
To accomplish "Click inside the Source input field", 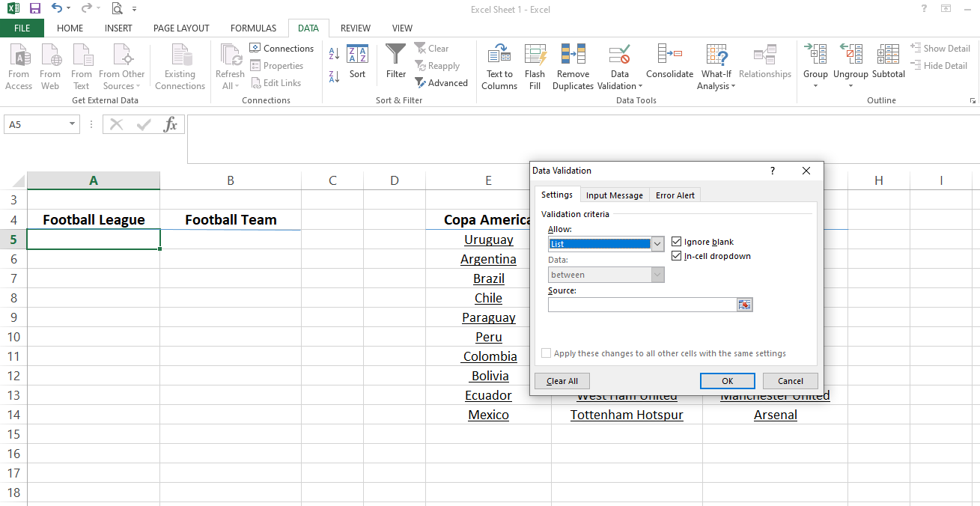I will pyautogui.click(x=642, y=305).
